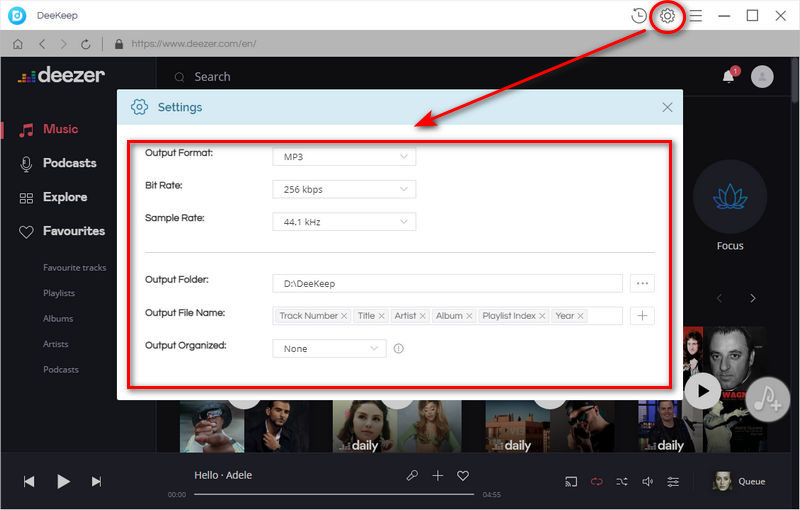Play the album card with round play button
The width and height of the screenshot is (800, 510).
tap(703, 391)
